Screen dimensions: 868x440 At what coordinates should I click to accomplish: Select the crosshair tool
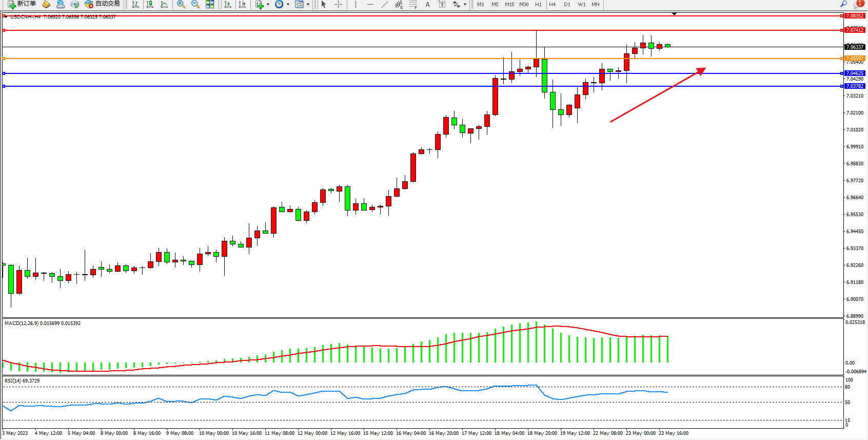(338, 4)
